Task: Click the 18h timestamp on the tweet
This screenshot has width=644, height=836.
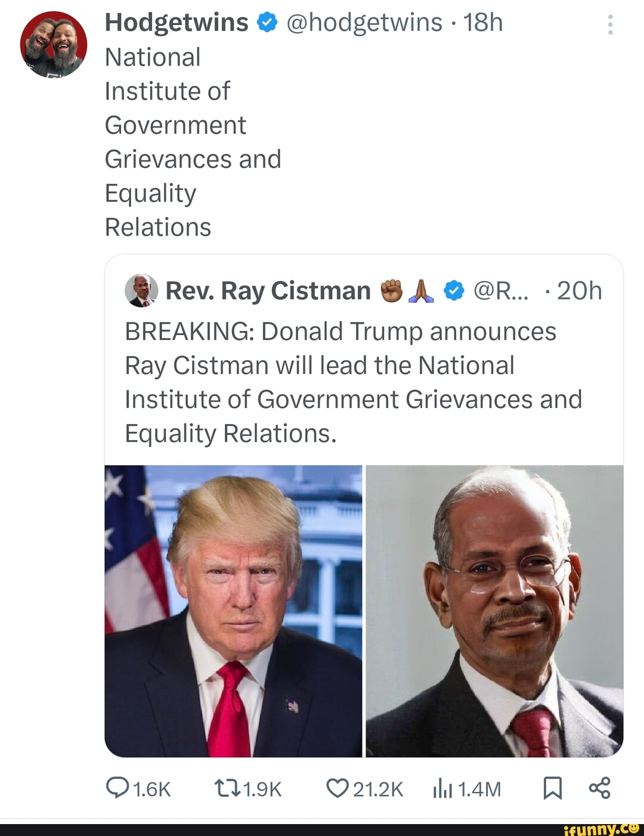Action: click(485, 22)
